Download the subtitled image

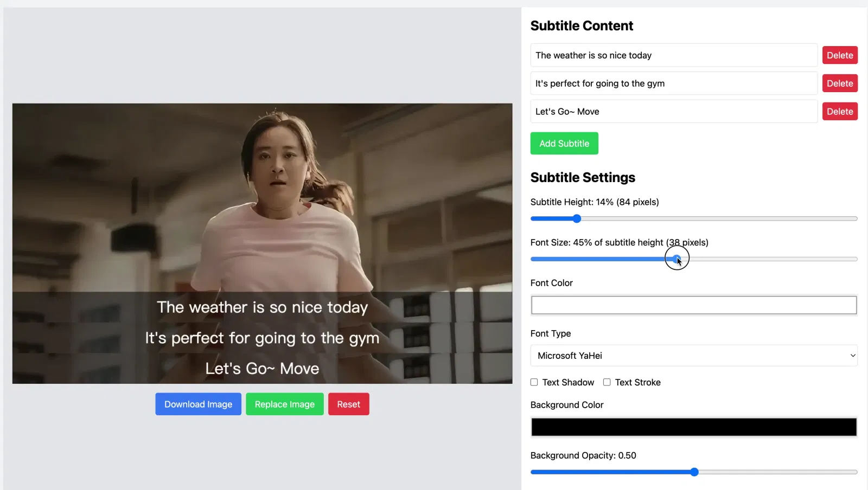[x=198, y=404]
